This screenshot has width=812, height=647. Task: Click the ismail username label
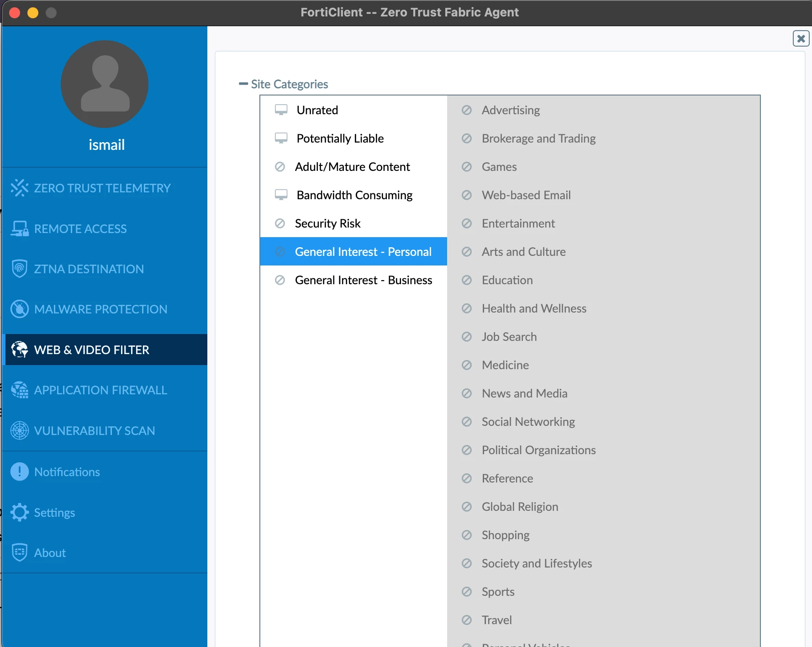click(106, 145)
